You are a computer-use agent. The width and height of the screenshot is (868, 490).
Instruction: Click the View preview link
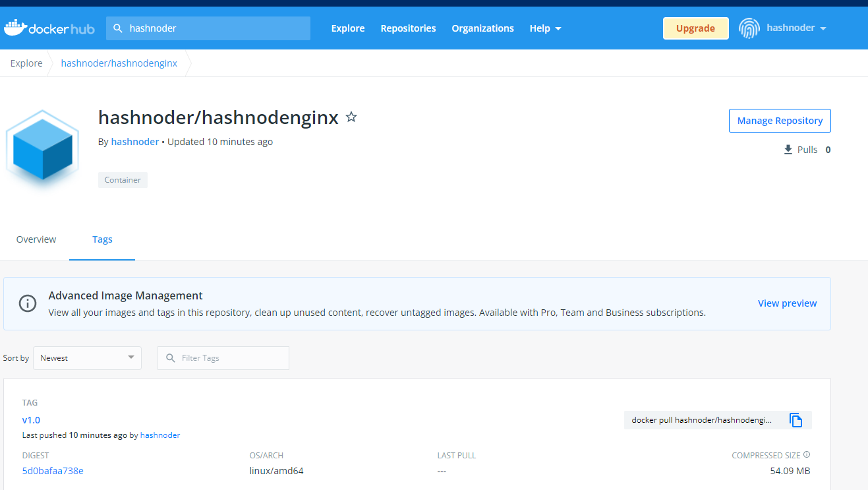click(x=787, y=303)
